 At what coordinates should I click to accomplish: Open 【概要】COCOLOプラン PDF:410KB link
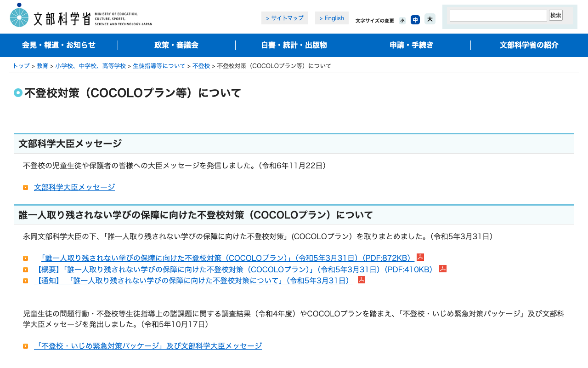click(x=235, y=270)
